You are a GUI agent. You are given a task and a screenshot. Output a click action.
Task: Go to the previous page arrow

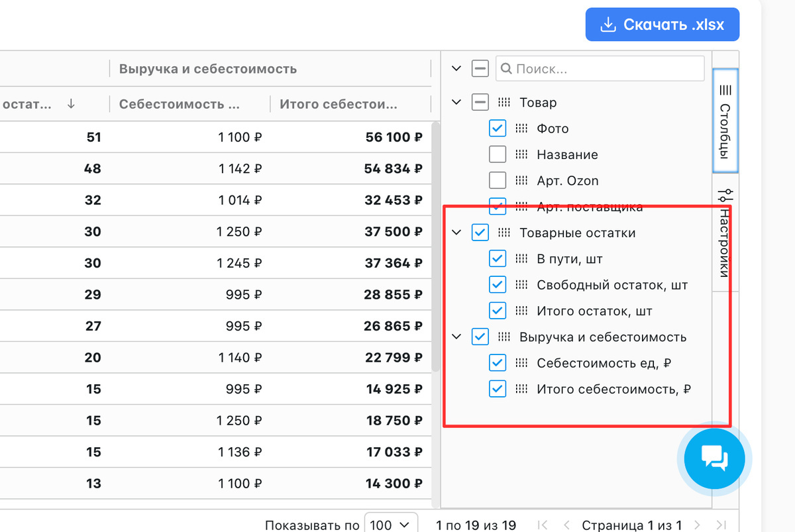click(x=566, y=525)
